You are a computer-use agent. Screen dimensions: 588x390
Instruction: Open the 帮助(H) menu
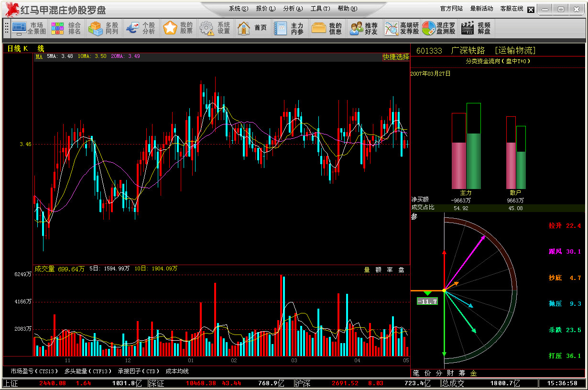click(348, 9)
